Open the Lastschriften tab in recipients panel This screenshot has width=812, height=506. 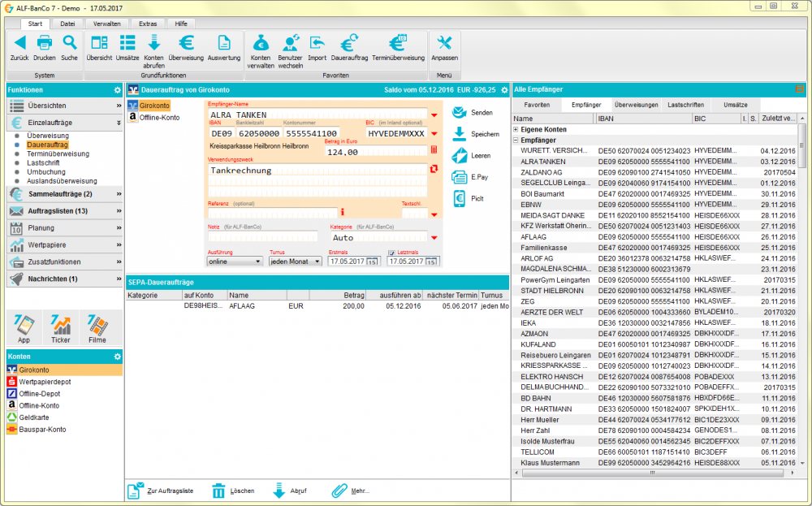pos(685,105)
